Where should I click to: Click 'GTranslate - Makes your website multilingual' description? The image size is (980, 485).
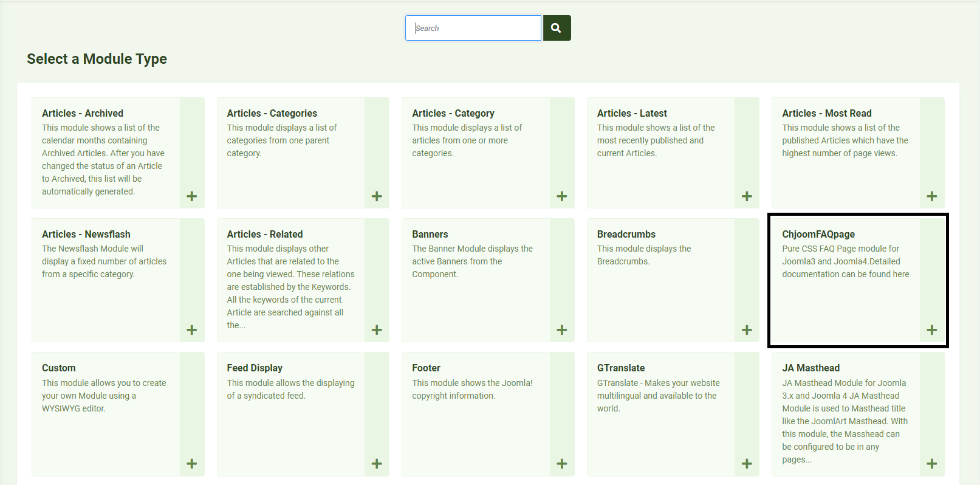point(658,396)
